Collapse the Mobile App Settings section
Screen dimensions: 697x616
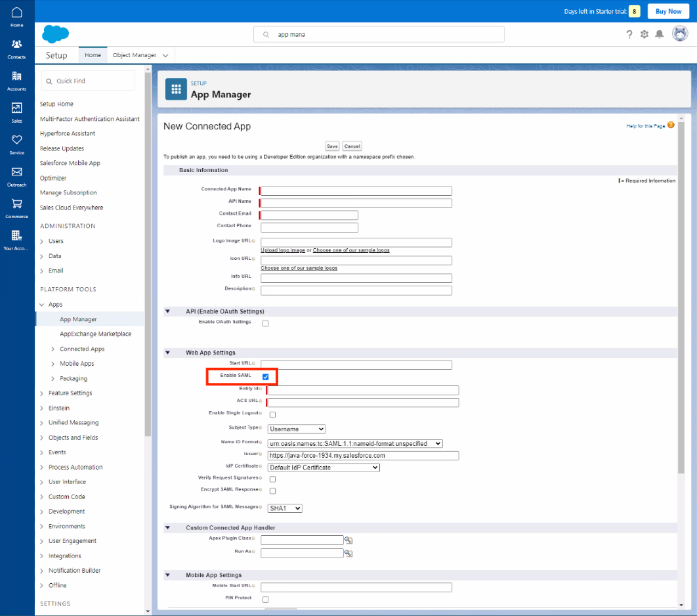tap(167, 575)
